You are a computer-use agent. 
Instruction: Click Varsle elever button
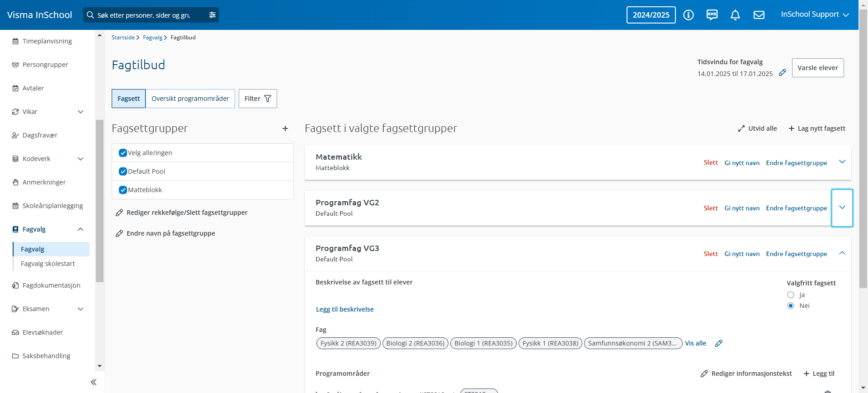(818, 68)
